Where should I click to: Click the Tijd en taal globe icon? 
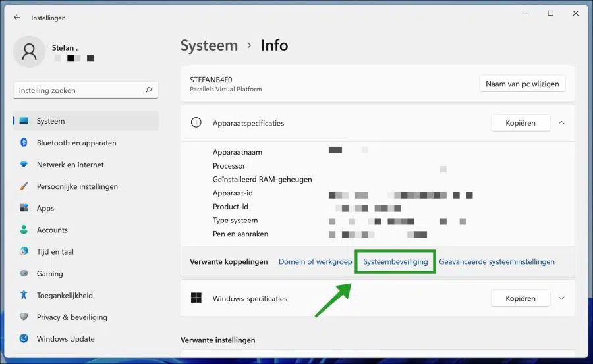pyautogui.click(x=24, y=251)
